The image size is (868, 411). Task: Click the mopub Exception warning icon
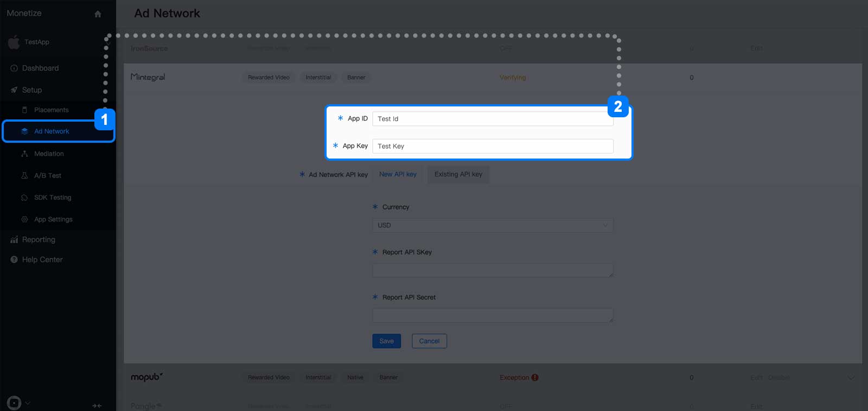pyautogui.click(x=535, y=377)
